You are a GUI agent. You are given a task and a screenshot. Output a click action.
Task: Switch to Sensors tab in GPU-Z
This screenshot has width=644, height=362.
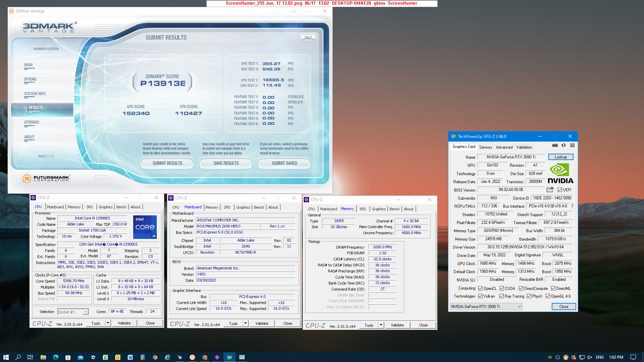(x=485, y=147)
